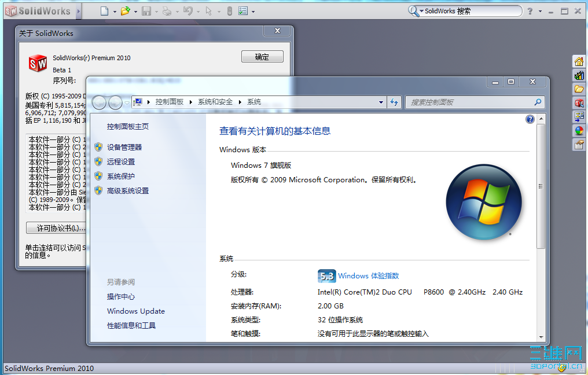The width and height of the screenshot is (588, 375).
Task: Click the SolidWorks search magnifier icon
Action: coord(413,11)
